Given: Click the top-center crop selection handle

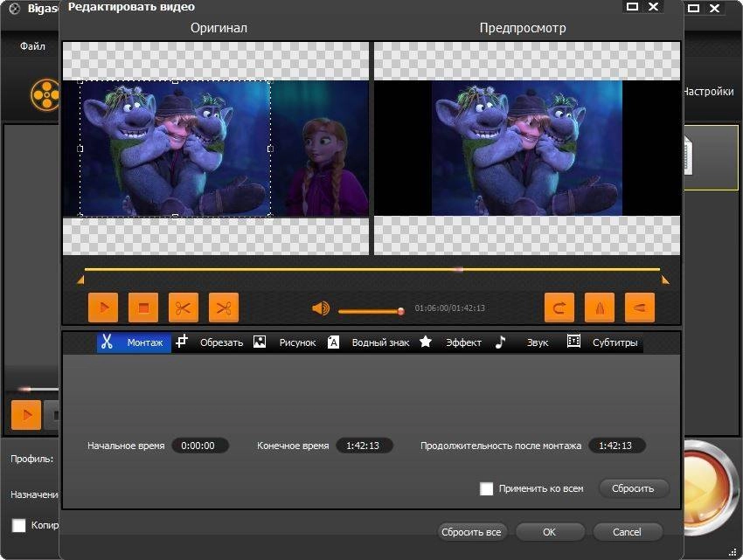Looking at the screenshot, I should pos(176,81).
